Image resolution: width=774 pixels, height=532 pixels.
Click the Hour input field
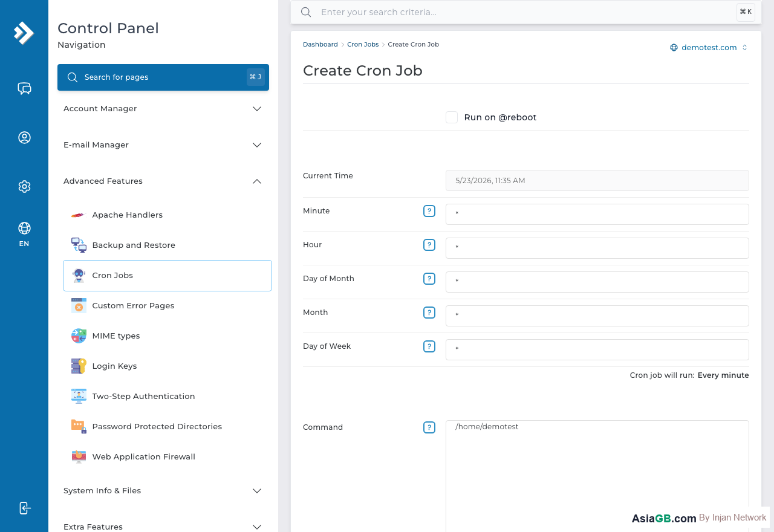[597, 248]
